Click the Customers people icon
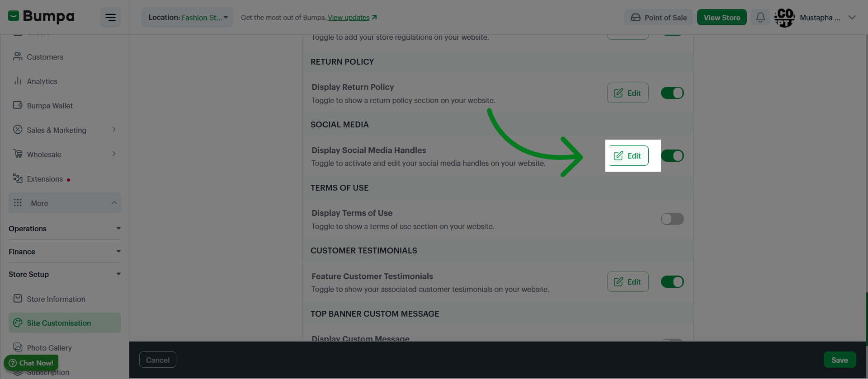 (18, 56)
